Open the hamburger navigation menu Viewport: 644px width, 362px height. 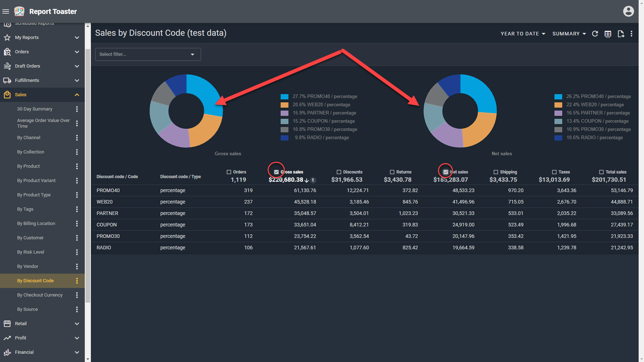click(x=6, y=11)
